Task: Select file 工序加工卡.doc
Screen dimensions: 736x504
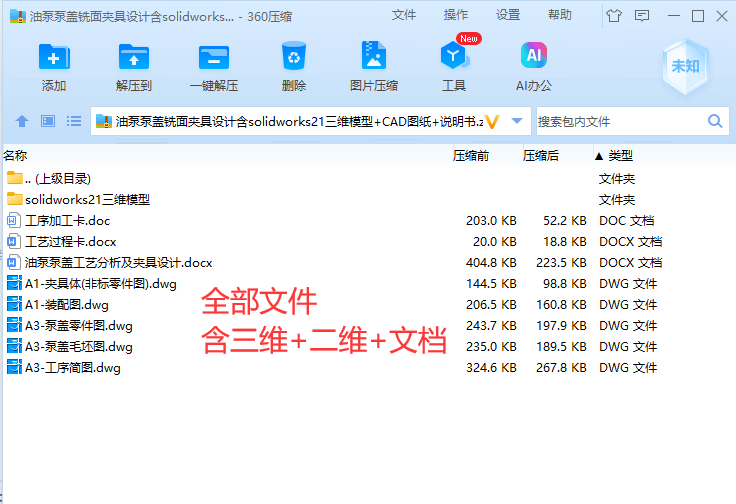Action: 68,221
